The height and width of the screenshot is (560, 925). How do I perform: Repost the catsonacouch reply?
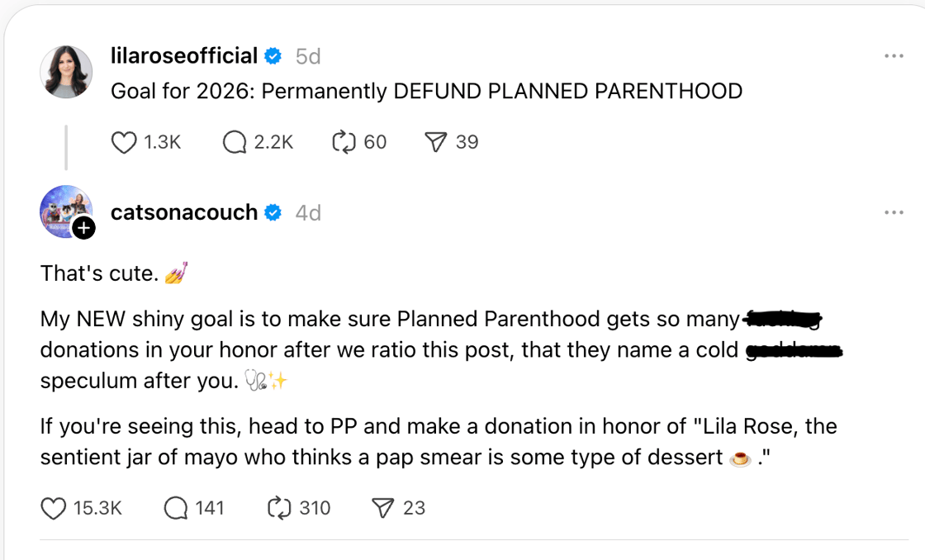point(280,508)
